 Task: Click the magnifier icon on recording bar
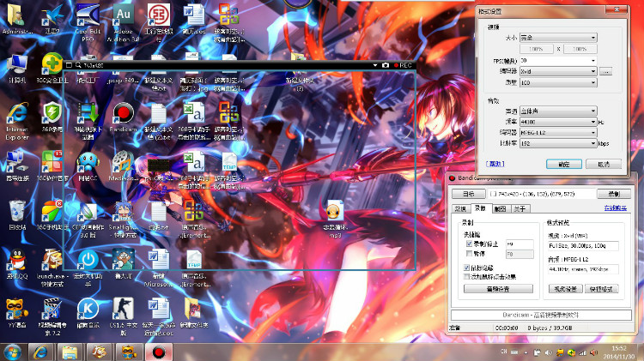pos(78,65)
